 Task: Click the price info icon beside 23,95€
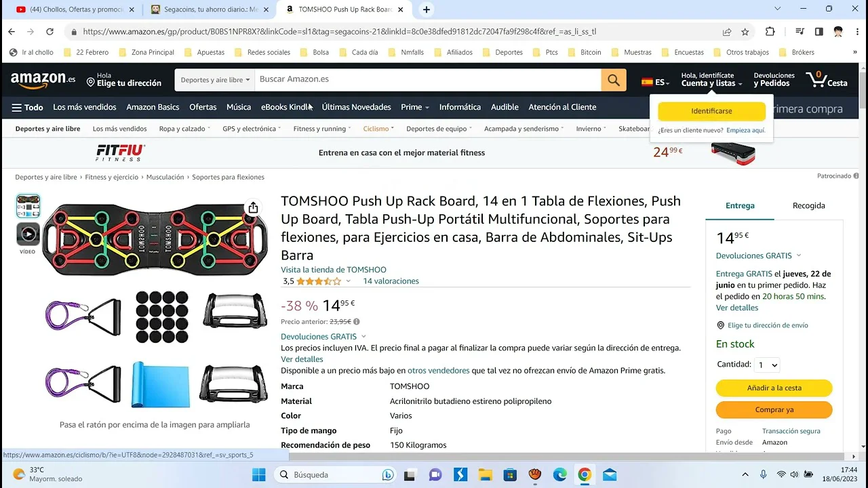357,322
